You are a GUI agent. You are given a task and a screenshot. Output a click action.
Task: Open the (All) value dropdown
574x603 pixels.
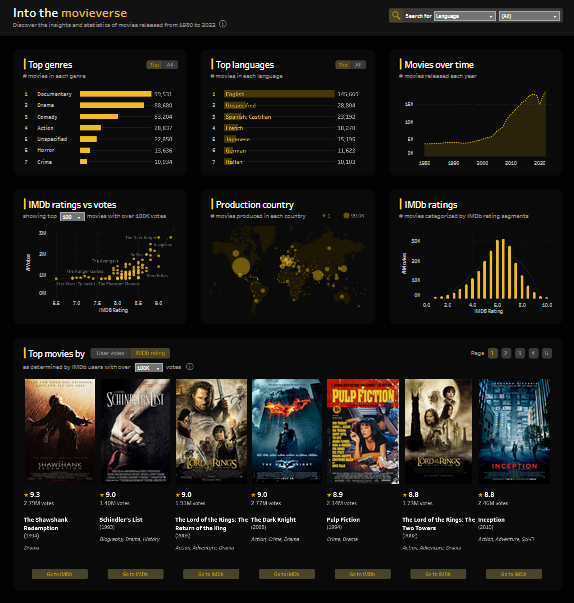(529, 16)
